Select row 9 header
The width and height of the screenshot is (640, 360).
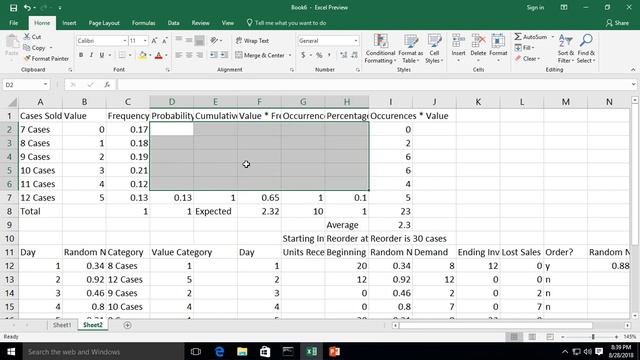click(9, 225)
